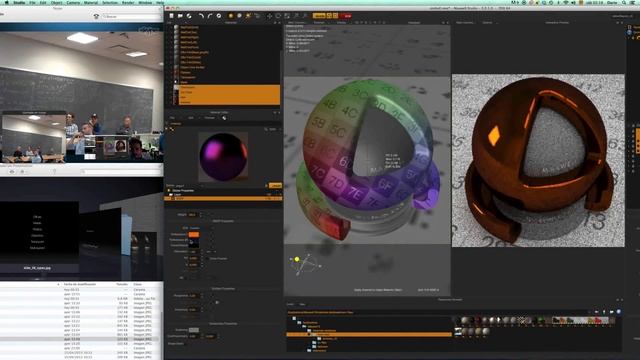Click first sphere thumbnail in material browser strip
The height and width of the screenshot is (360, 640).
click(x=464, y=321)
